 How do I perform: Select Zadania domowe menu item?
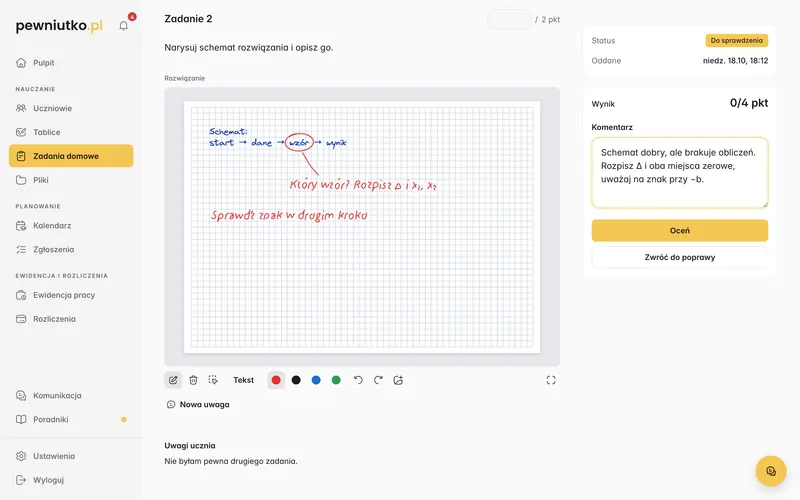coord(71,156)
